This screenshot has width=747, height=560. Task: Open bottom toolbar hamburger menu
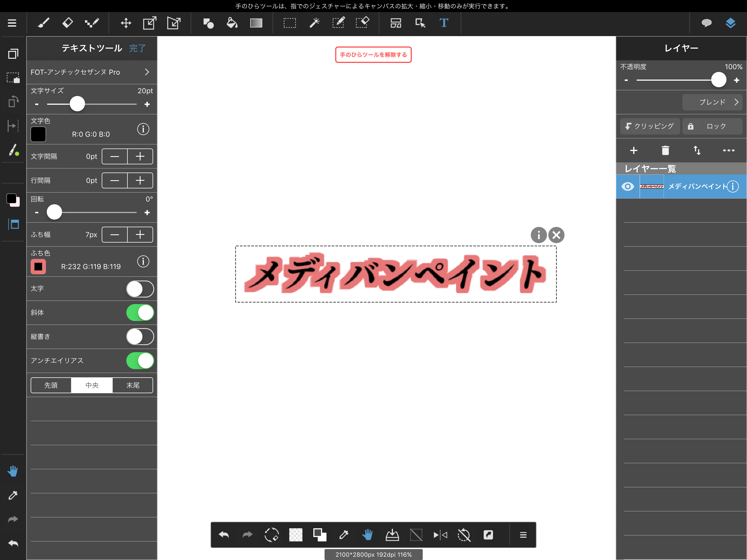click(523, 535)
